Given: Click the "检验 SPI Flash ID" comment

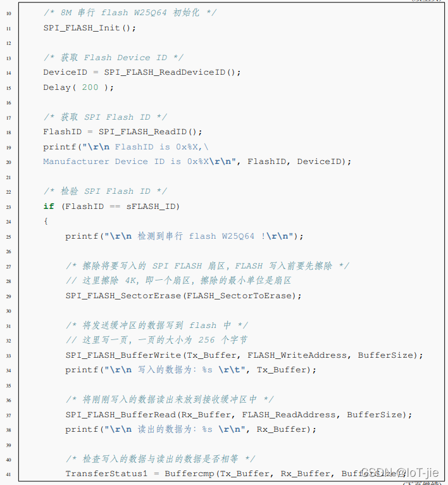Looking at the screenshot, I should [x=105, y=191].
